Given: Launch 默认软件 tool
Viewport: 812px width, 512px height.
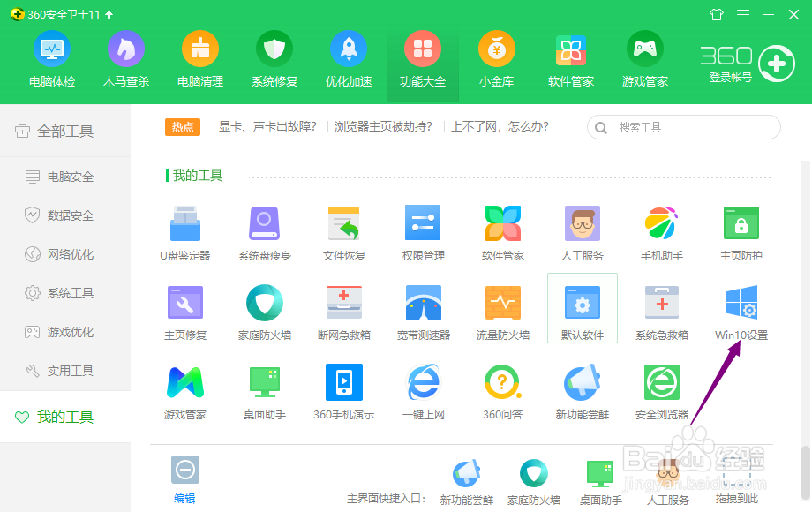Looking at the screenshot, I should pyautogui.click(x=582, y=308).
